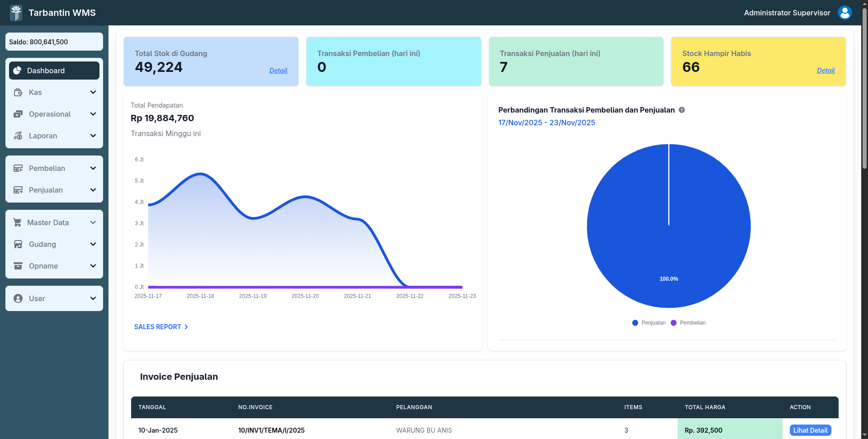Click the Laporan report icon

coord(18,136)
